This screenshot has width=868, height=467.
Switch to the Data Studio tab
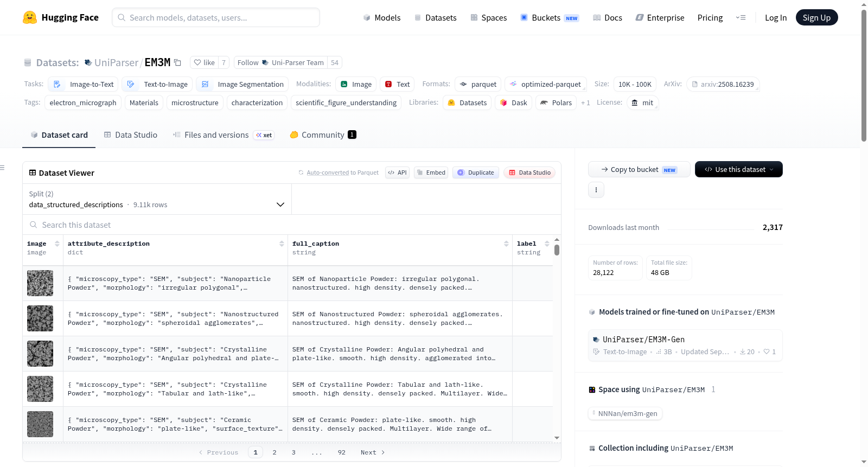(131, 135)
